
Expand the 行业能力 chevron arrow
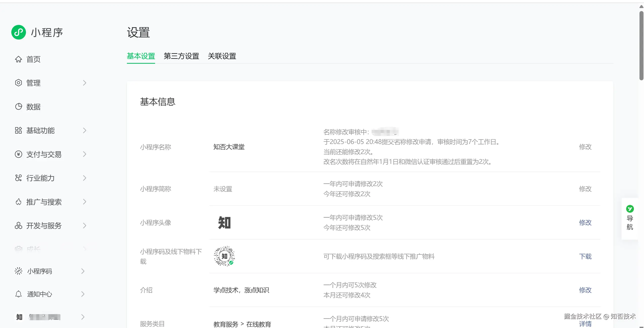click(x=85, y=178)
